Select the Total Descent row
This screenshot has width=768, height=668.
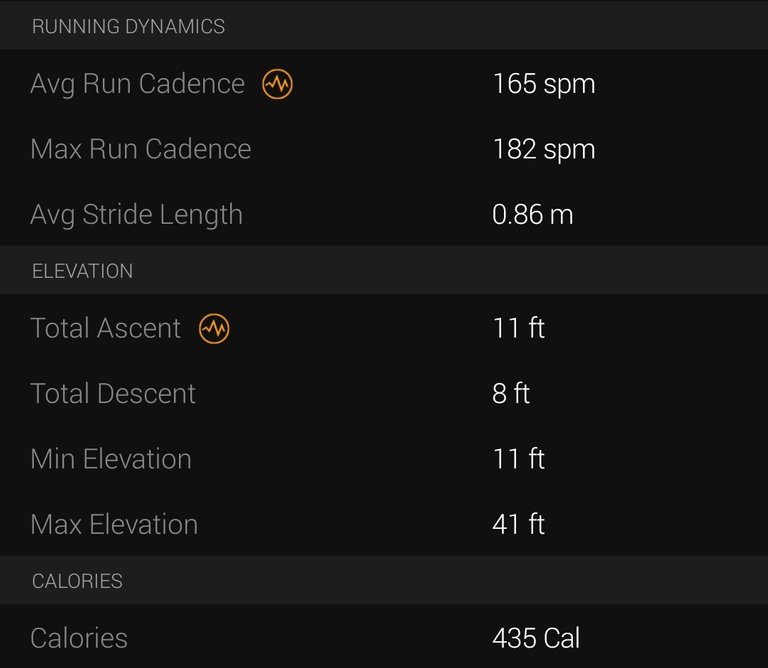tap(384, 393)
